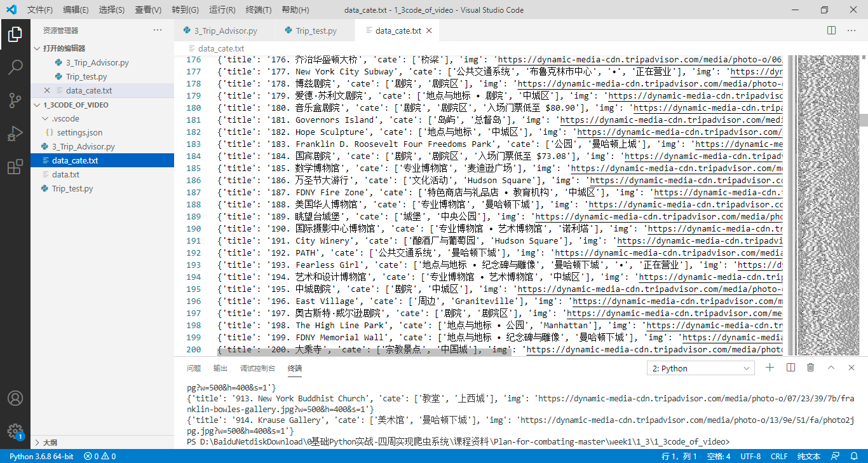
Task: Click the terminal prompt line
Action: click(x=458, y=441)
